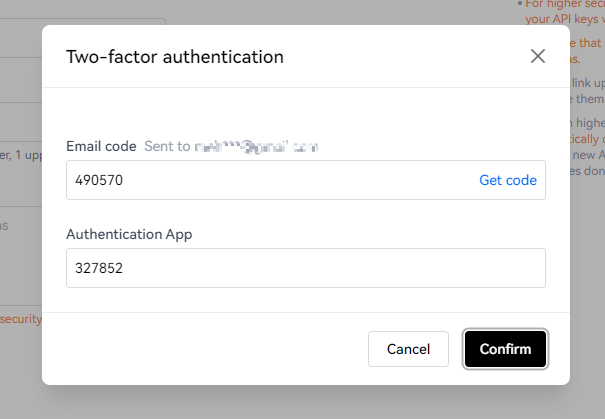Click the Get code link

coord(508,180)
